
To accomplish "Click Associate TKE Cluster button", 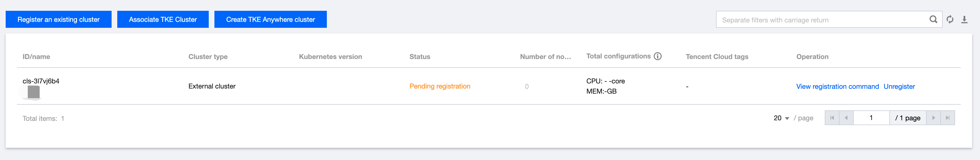I will [163, 19].
